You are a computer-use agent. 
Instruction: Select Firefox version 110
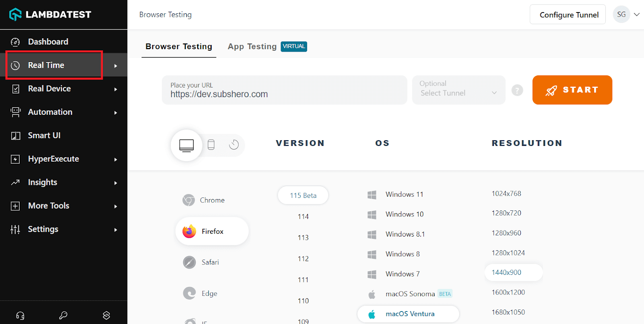coord(303,301)
